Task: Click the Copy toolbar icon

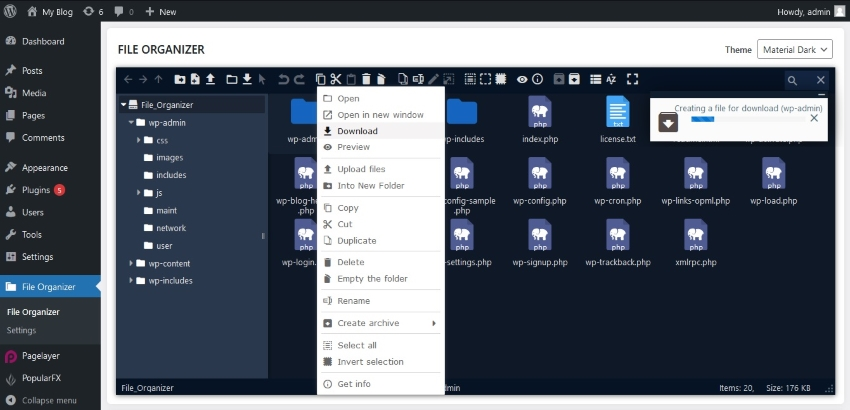Action: 320,79
